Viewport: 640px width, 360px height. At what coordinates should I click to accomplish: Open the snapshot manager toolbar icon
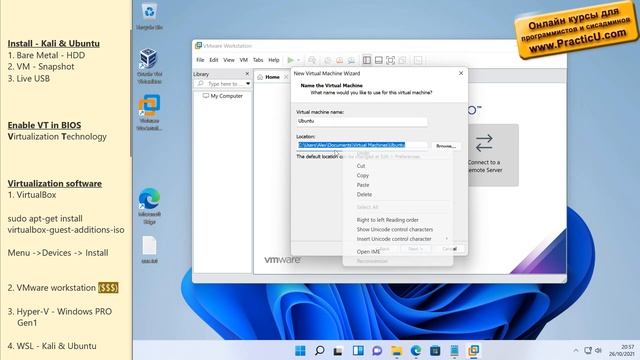351,60
